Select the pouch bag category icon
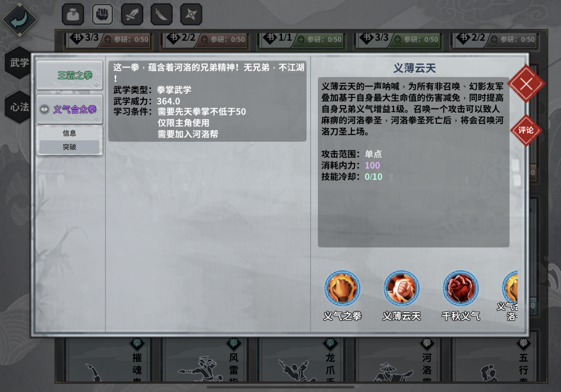The width and height of the screenshot is (561, 392). 73,14
